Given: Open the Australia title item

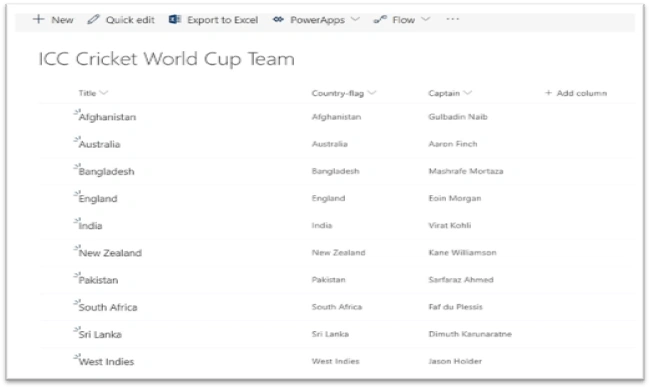Looking at the screenshot, I should (x=99, y=144).
